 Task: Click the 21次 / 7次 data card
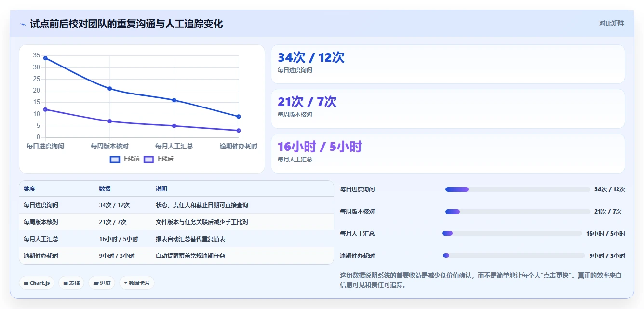pyautogui.click(x=448, y=108)
